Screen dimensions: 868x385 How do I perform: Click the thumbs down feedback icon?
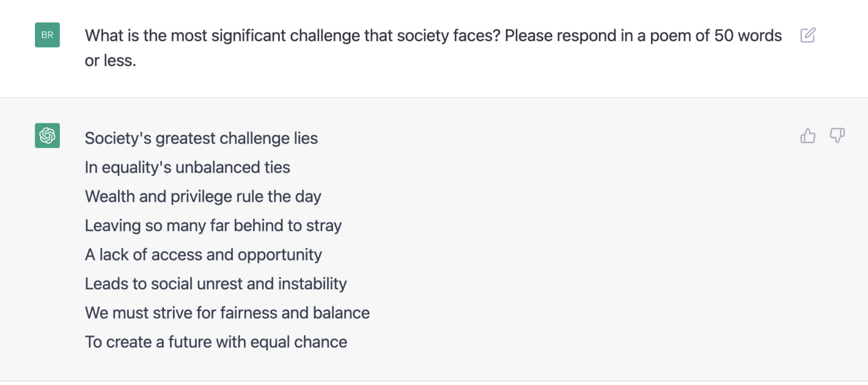tap(837, 136)
